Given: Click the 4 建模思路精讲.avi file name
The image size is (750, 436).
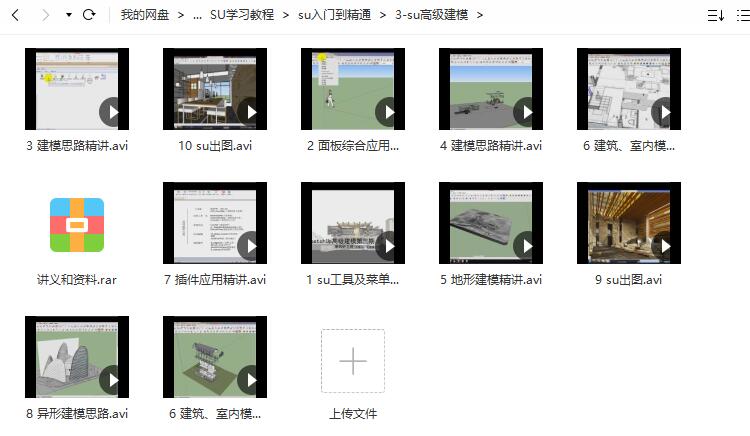Looking at the screenshot, I should click(x=491, y=145).
